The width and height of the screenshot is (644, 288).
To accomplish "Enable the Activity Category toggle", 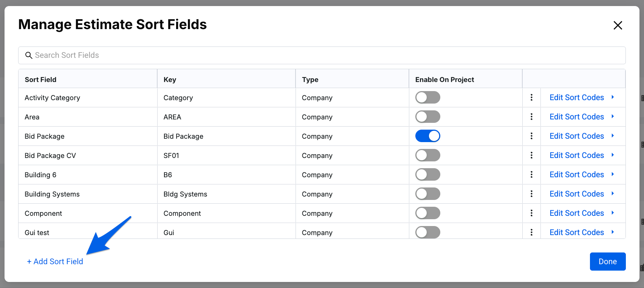I will 427,98.
